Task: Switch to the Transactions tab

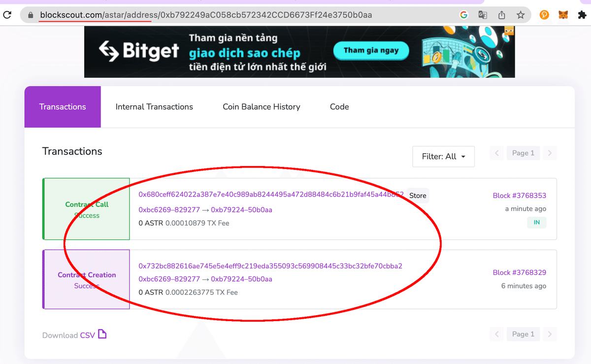Action: point(63,107)
